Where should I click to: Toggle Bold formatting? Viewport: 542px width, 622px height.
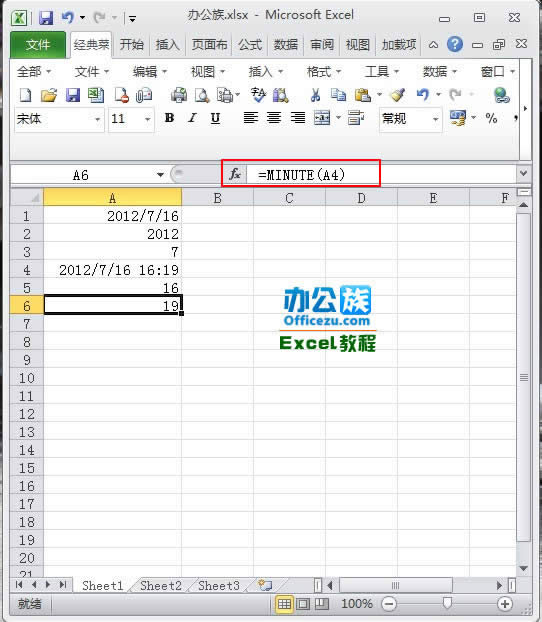[169, 118]
